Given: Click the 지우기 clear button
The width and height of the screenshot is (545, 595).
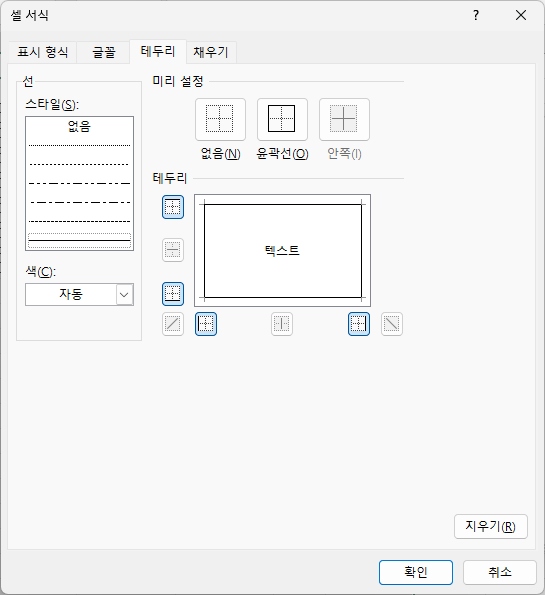Looking at the screenshot, I should (491, 526).
